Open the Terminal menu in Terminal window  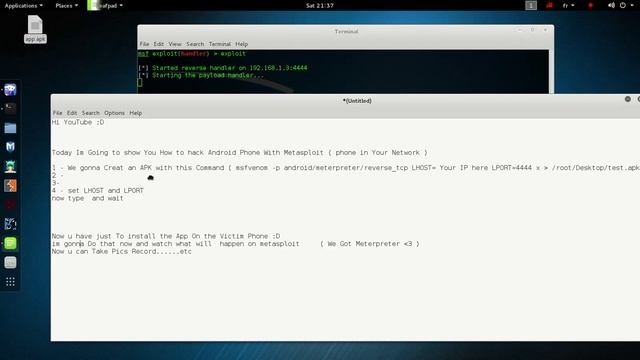pos(220,44)
